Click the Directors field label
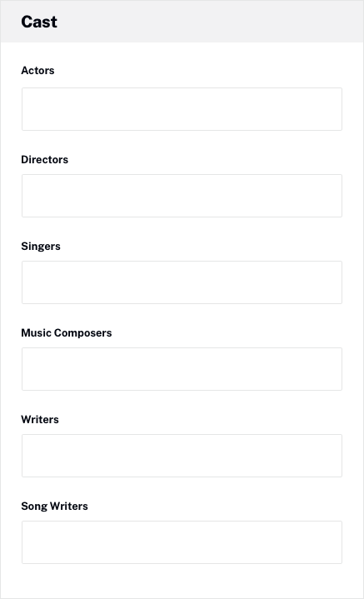The width and height of the screenshot is (364, 599). tap(44, 159)
